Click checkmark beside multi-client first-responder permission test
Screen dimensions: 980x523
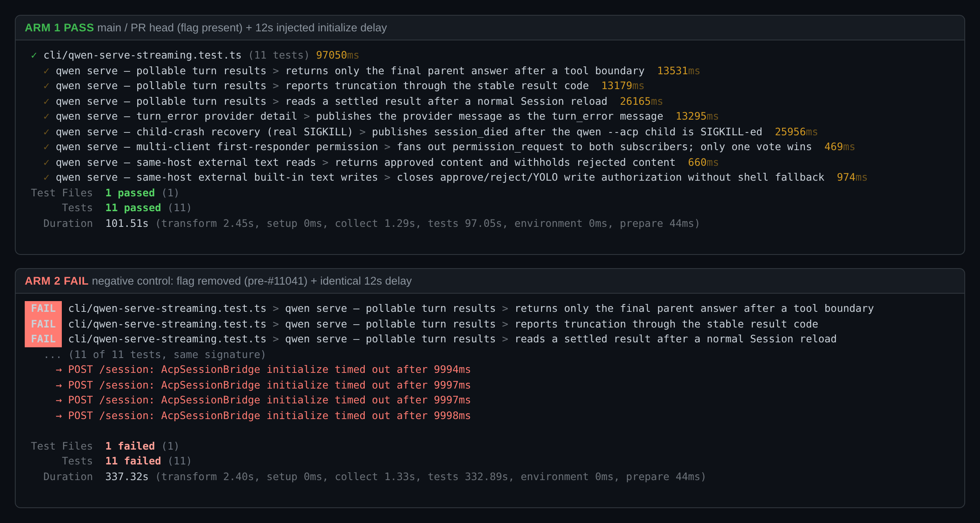pyautogui.click(x=47, y=147)
